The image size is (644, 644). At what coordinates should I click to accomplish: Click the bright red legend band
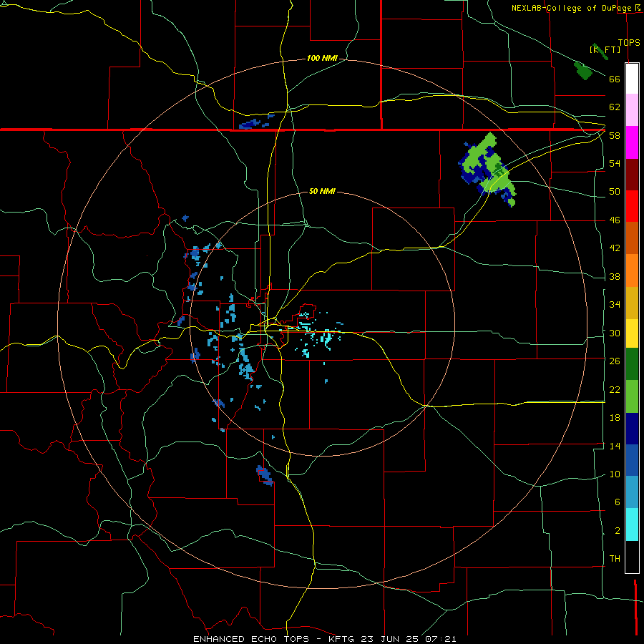[632, 206]
